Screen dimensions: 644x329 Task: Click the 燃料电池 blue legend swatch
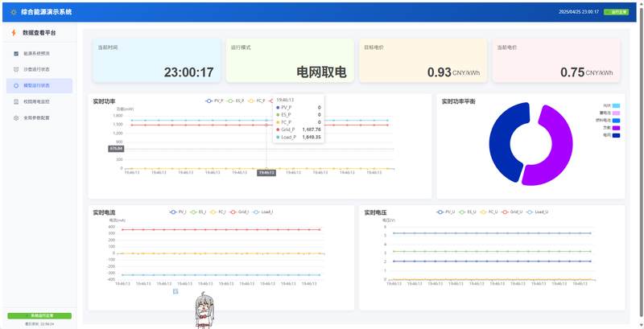[x=616, y=121]
